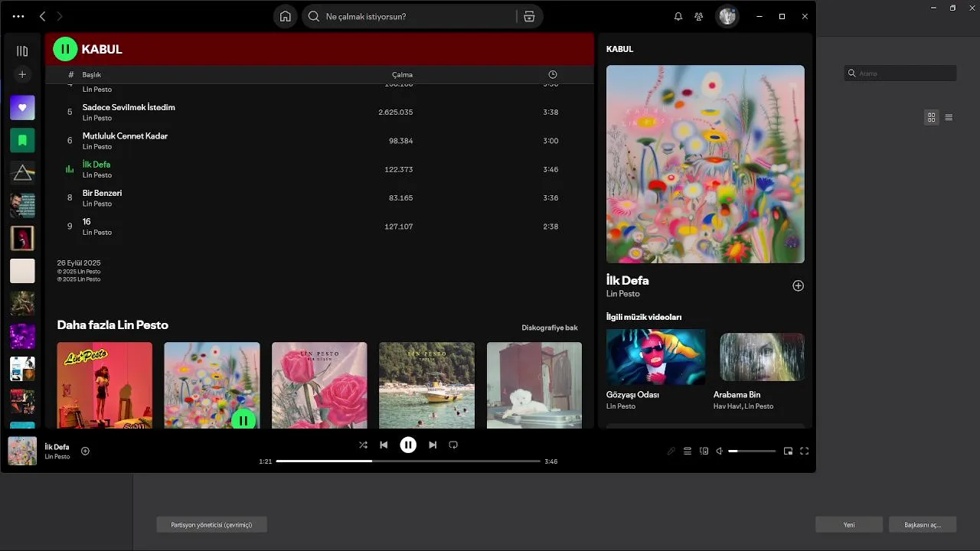This screenshot has width=980, height=551.
Task: Open friend activity icon
Action: [x=698, y=16]
